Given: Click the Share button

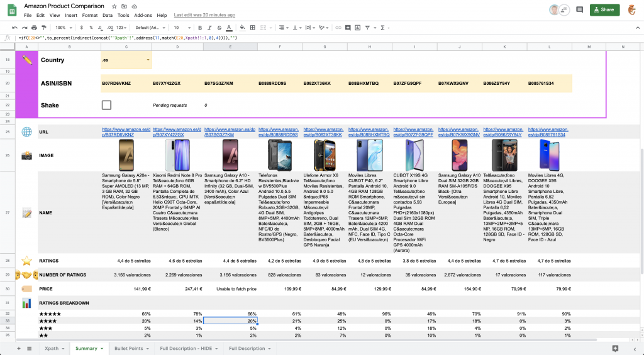Looking at the screenshot, I should (604, 9).
